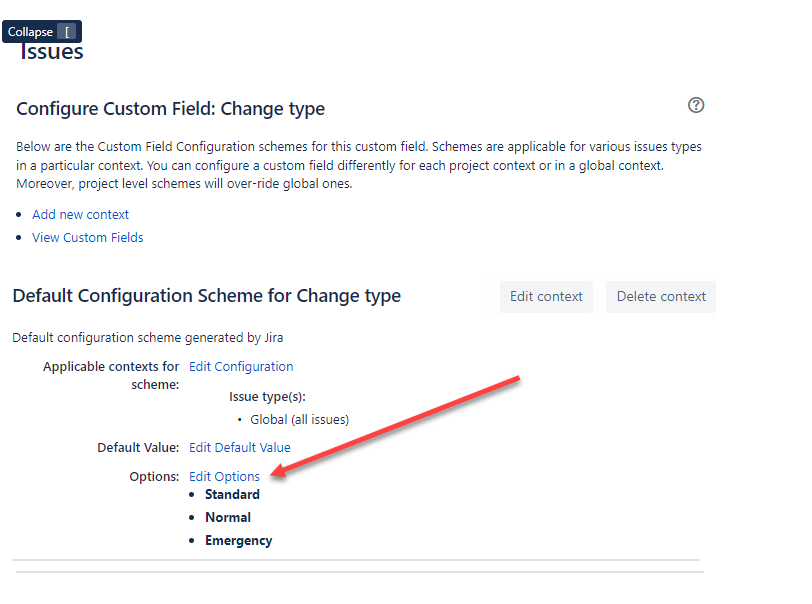View Custom Fields list
Viewport: 812px width, 604px height.
pyautogui.click(x=87, y=237)
